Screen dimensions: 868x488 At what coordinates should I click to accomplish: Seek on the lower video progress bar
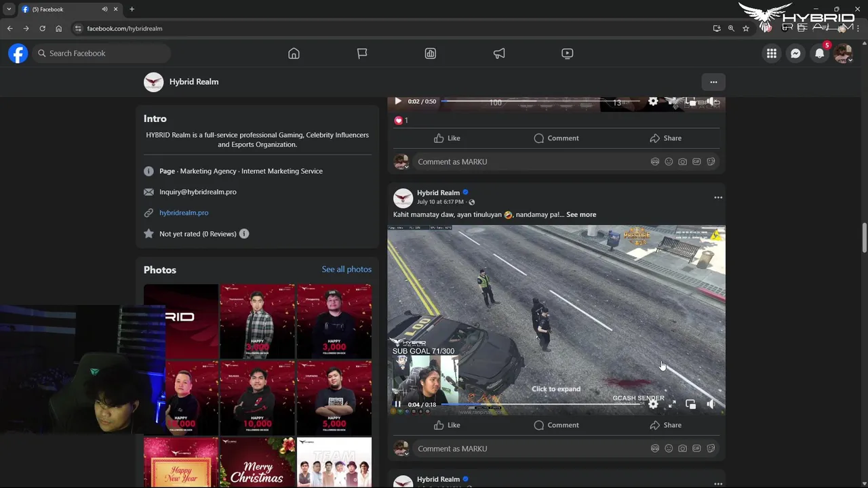[542, 405]
